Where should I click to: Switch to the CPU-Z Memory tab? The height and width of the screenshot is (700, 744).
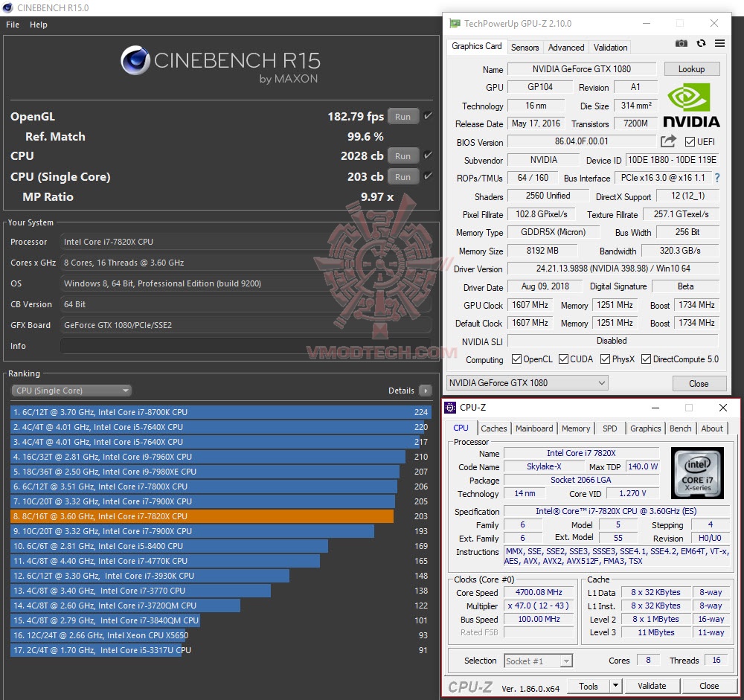coord(576,428)
